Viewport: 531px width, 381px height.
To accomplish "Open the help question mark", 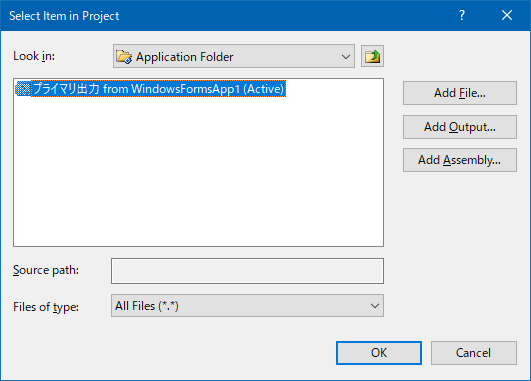I will click(462, 15).
